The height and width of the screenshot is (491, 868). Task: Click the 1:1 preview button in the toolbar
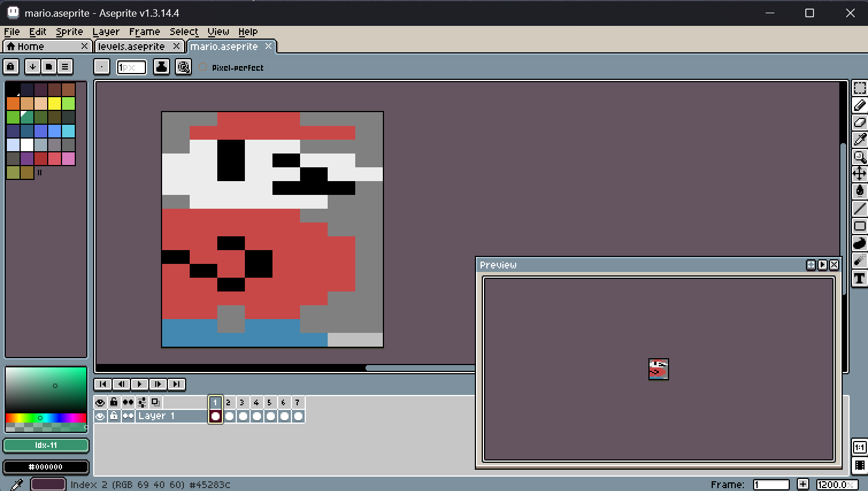(x=859, y=447)
